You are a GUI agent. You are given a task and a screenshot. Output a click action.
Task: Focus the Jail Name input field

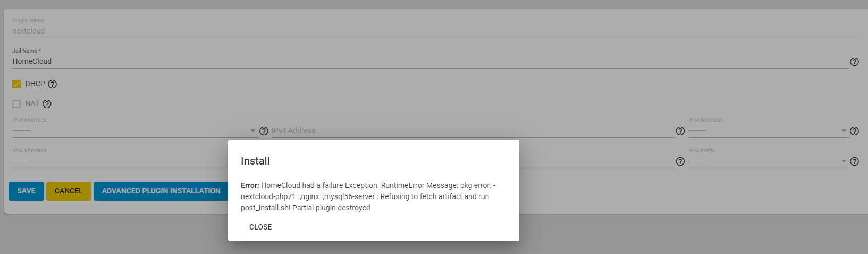[430, 61]
